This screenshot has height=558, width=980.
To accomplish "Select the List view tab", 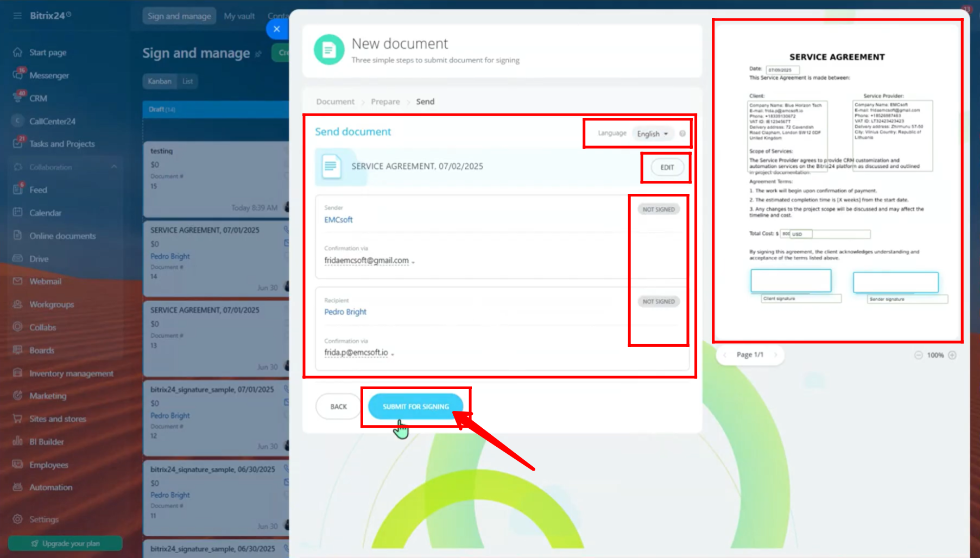I will click(187, 81).
